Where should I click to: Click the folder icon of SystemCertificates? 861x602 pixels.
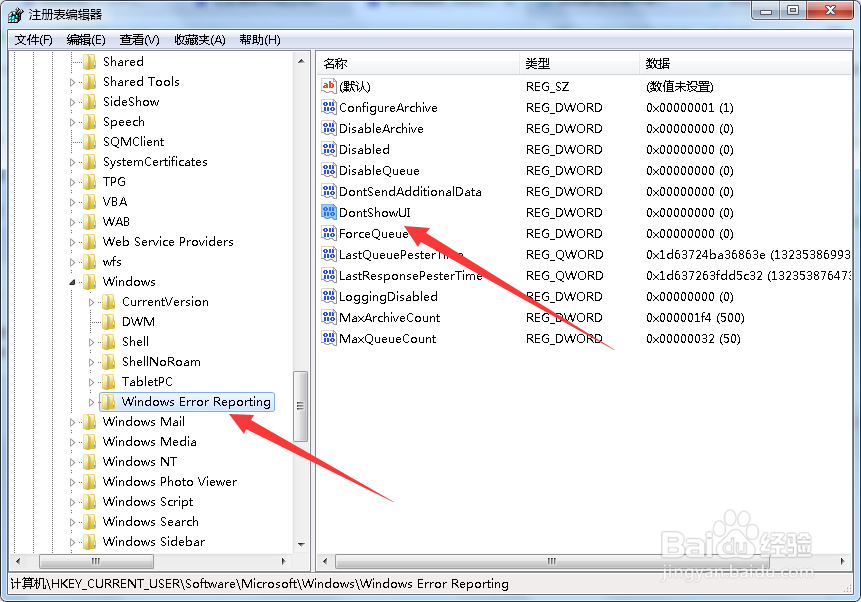pyautogui.click(x=90, y=162)
